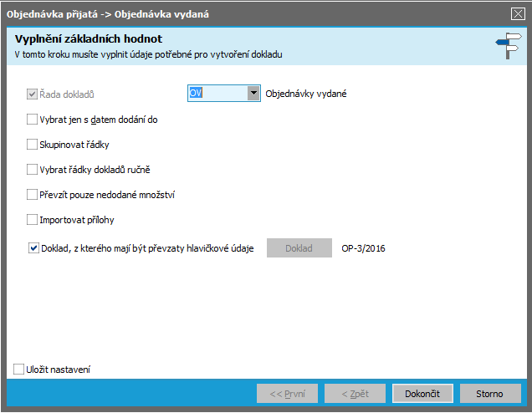Click the signpost wizard icon in header
The height and width of the screenshot is (413, 532).
click(x=507, y=46)
